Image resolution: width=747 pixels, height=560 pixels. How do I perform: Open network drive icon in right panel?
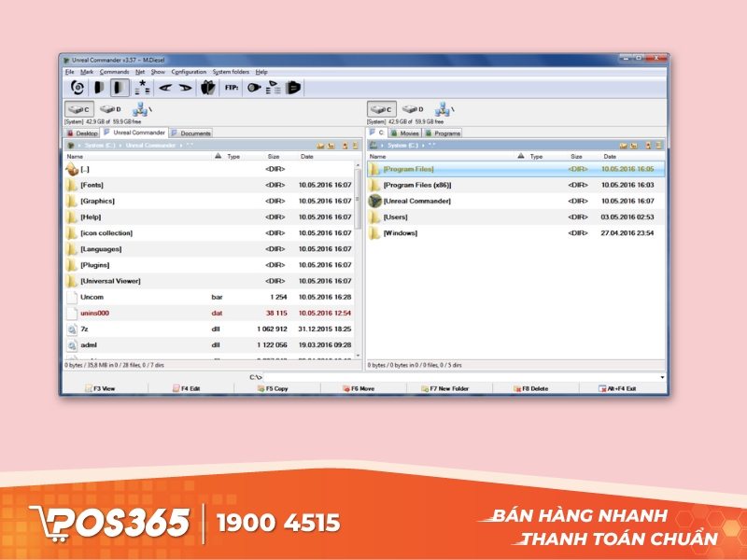pyautogui.click(x=444, y=109)
